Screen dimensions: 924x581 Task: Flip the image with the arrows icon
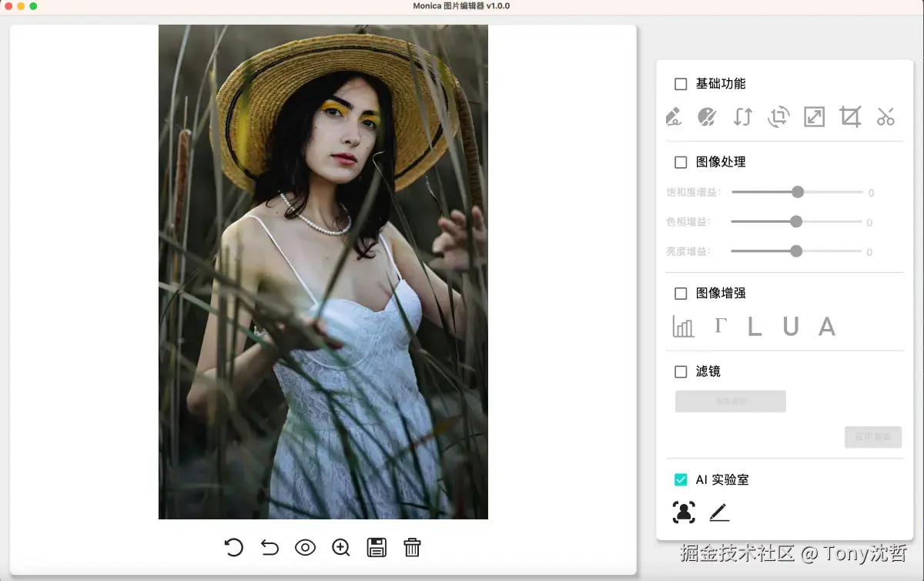[743, 117]
